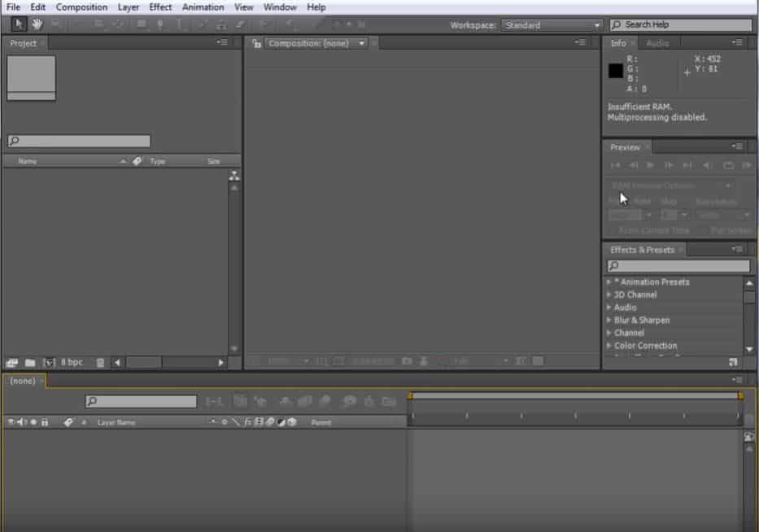This screenshot has height=532, width=759.
Task: Click the timeline label tag column icon
Action: (x=68, y=422)
